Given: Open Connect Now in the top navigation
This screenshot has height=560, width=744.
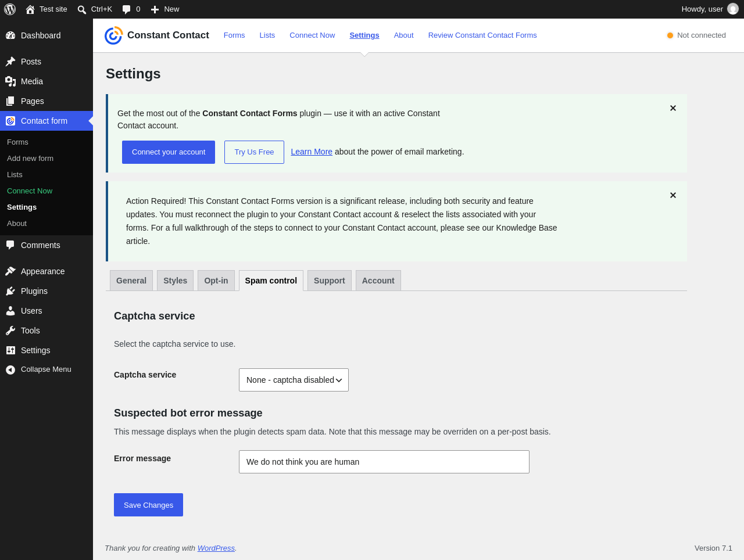Looking at the screenshot, I should pos(312,35).
